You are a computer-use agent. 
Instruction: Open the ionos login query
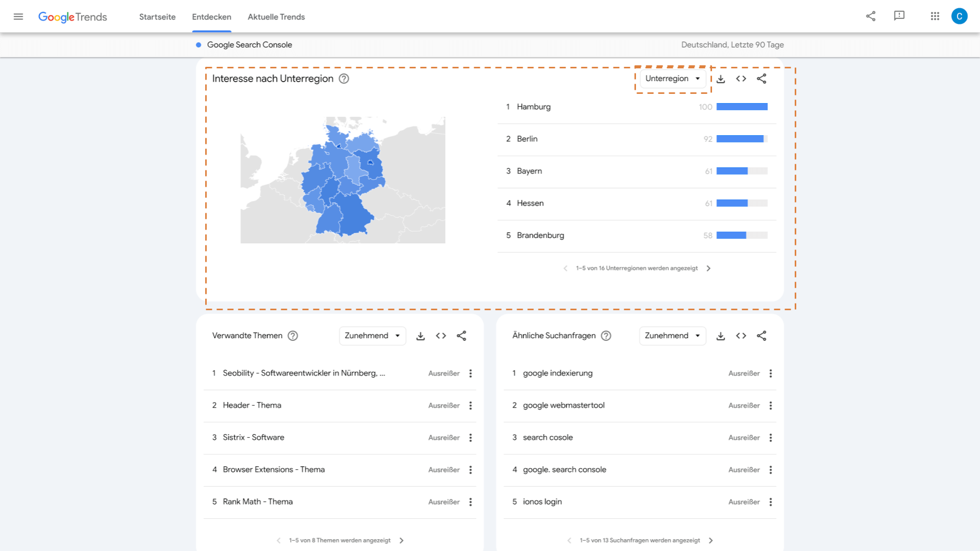542,502
